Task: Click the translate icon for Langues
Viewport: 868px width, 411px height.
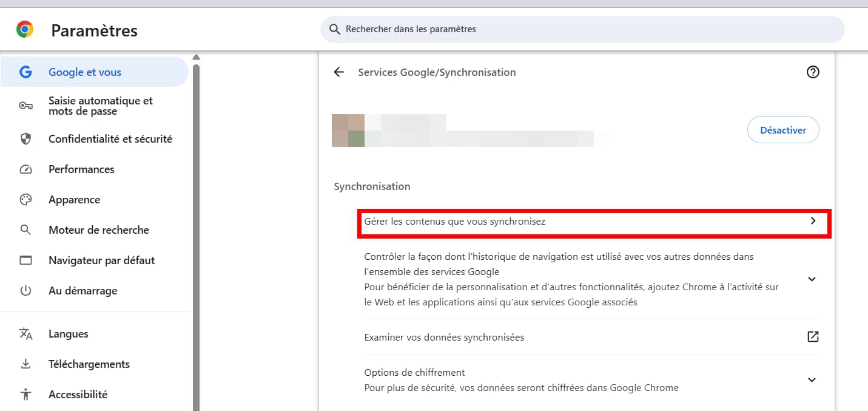Action: click(25, 334)
